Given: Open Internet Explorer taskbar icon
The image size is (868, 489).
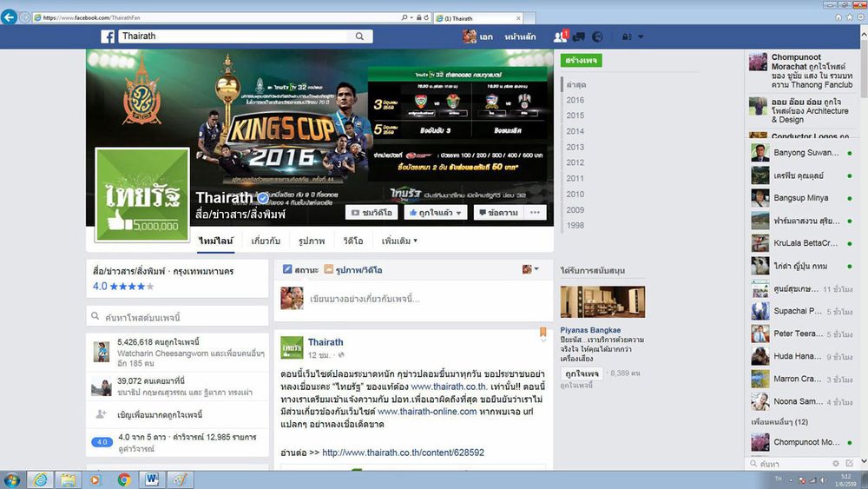Looking at the screenshot, I should tap(41, 479).
